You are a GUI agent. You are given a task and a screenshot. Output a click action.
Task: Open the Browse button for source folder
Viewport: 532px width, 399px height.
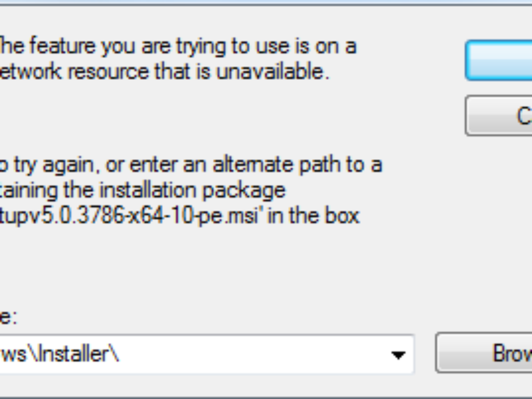click(x=484, y=353)
